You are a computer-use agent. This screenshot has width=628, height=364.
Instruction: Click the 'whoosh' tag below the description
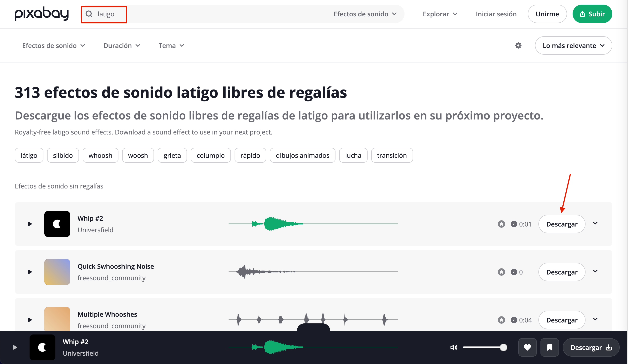click(x=100, y=155)
